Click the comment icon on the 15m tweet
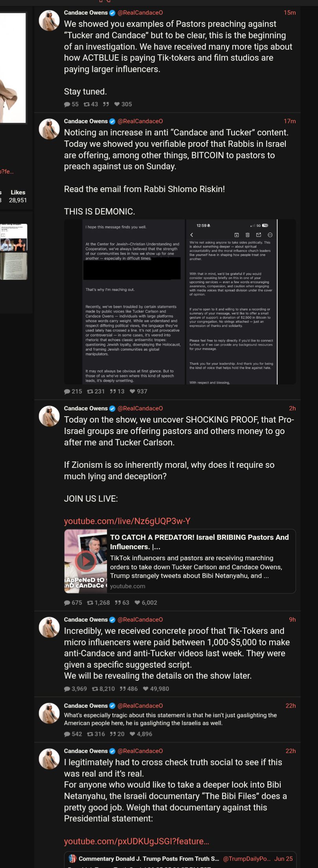The width and height of the screenshot is (318, 868). point(67,104)
